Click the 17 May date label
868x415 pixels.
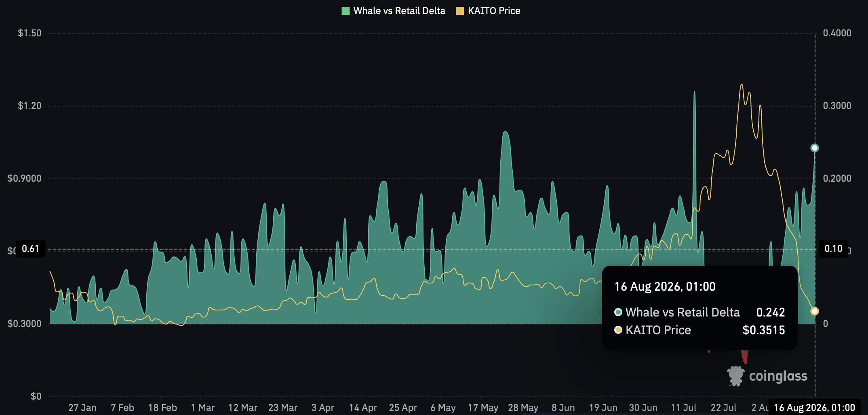tap(483, 408)
